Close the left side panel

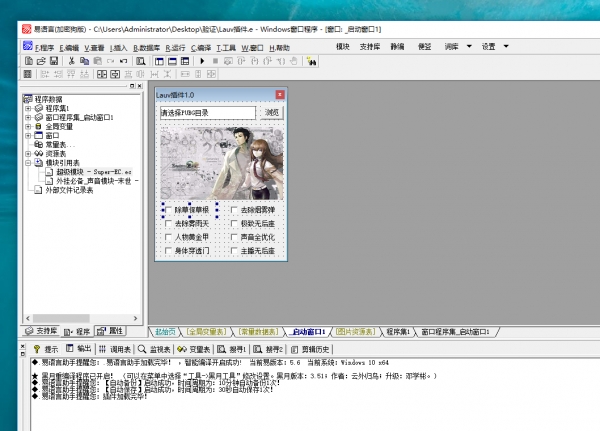pyautogui.click(x=139, y=86)
